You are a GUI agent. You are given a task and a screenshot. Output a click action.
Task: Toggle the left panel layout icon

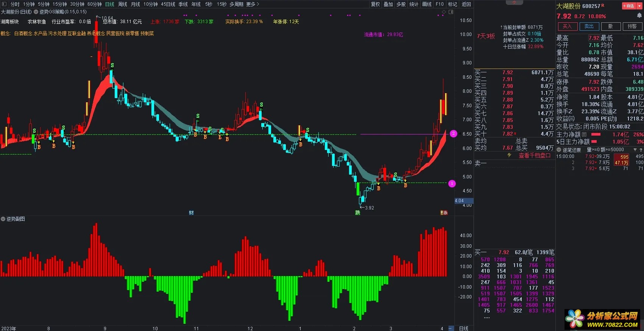point(4,4)
